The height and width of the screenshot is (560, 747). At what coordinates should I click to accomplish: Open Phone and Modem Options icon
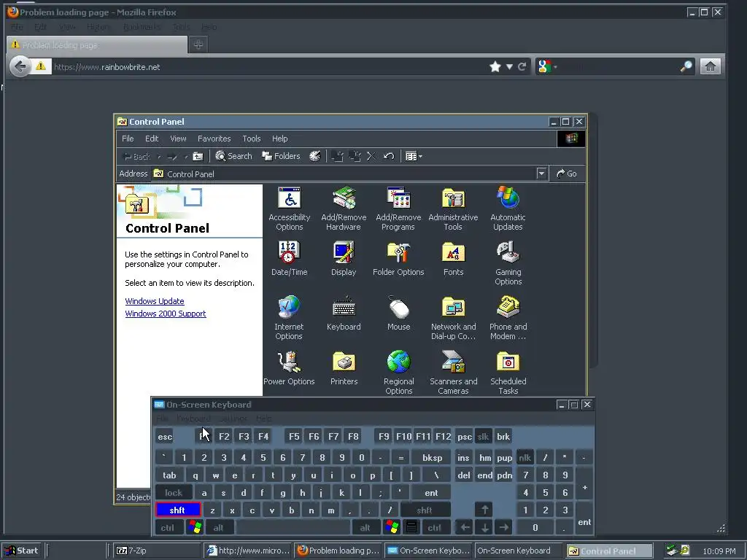[x=508, y=318]
